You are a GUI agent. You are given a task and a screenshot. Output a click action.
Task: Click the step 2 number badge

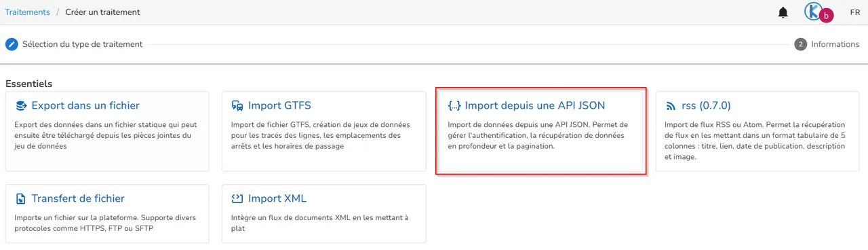point(801,44)
